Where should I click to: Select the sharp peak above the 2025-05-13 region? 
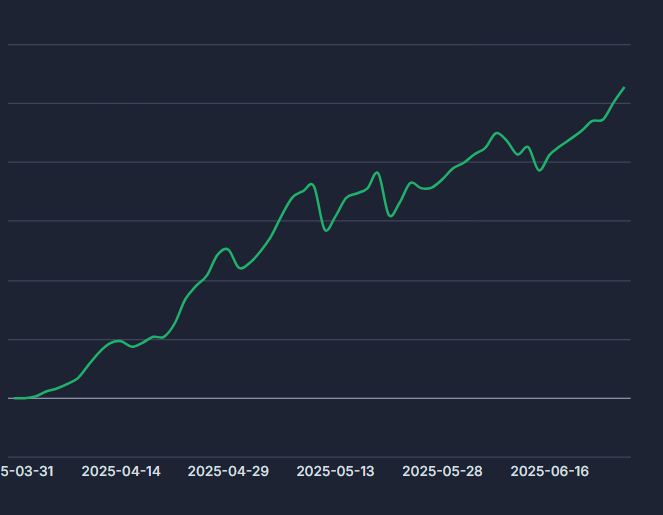[377, 173]
